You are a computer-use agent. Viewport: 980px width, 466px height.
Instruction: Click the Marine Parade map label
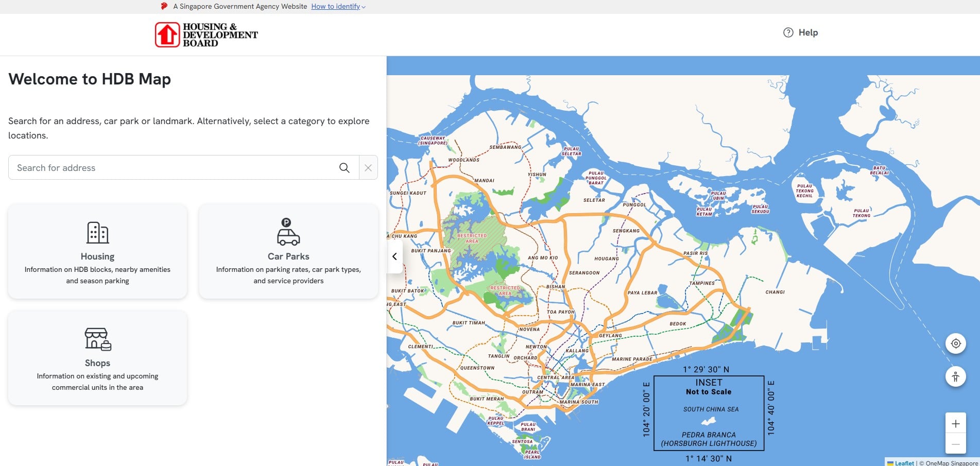[x=632, y=359]
